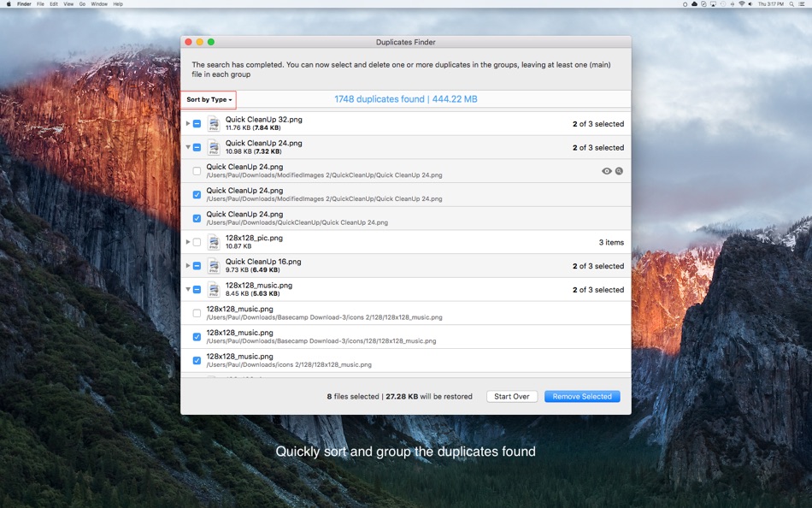Click the Quick CleanUp 32.png file icon

(x=214, y=124)
